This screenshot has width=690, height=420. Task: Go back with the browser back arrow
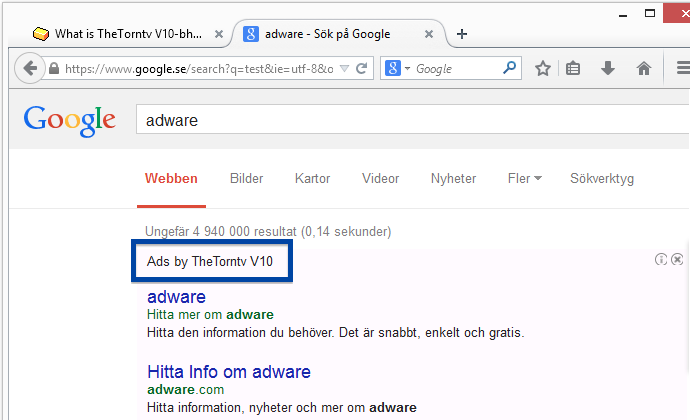coord(30,68)
